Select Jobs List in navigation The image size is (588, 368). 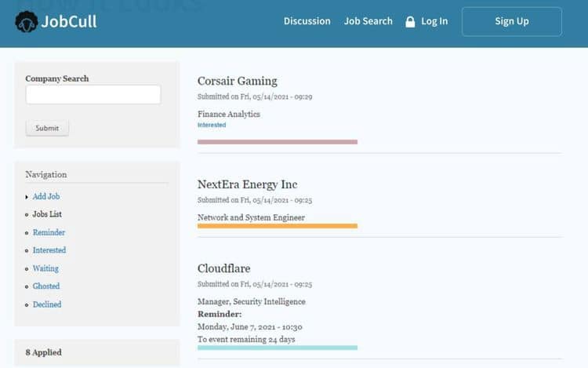click(x=47, y=214)
